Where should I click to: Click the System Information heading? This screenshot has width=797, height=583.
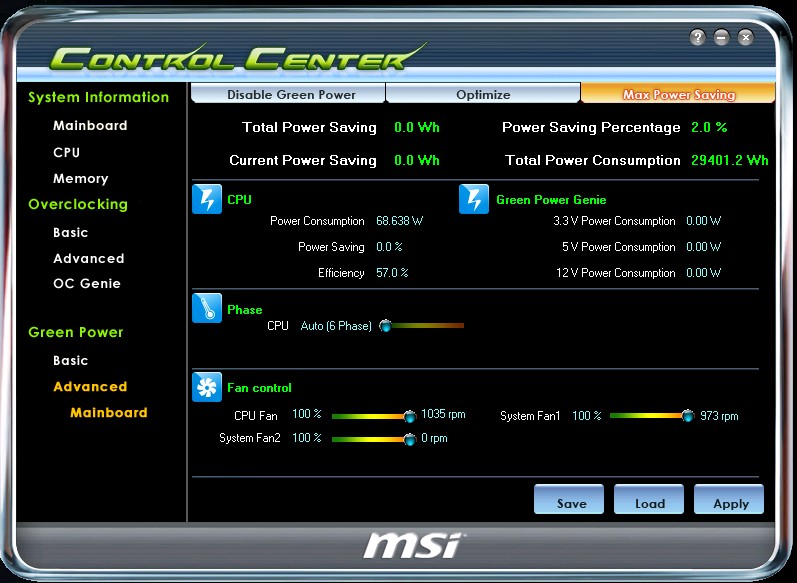tap(99, 97)
